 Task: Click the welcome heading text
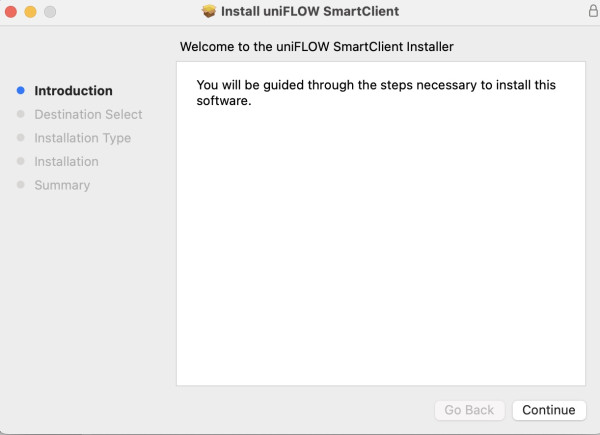click(317, 47)
